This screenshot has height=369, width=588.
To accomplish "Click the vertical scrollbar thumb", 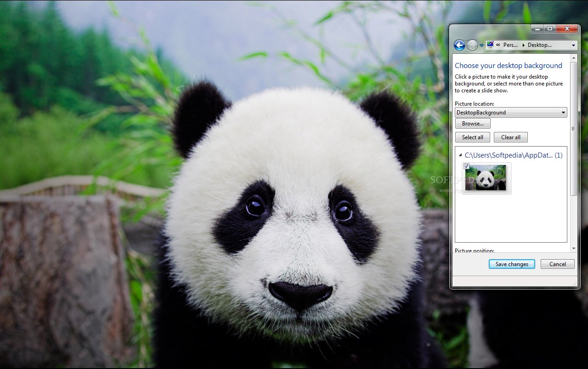I will click(573, 129).
